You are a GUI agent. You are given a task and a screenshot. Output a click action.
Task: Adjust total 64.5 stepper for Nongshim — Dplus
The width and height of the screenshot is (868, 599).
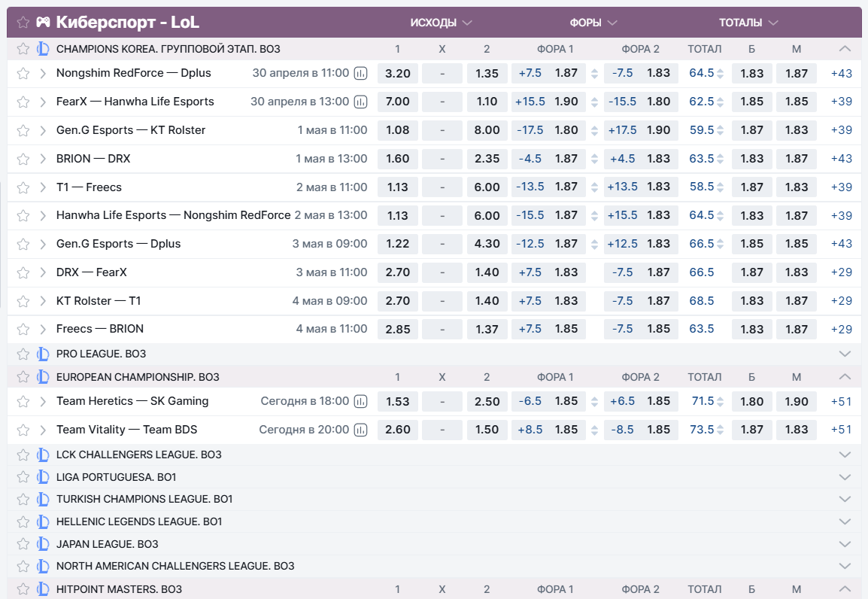[720, 74]
